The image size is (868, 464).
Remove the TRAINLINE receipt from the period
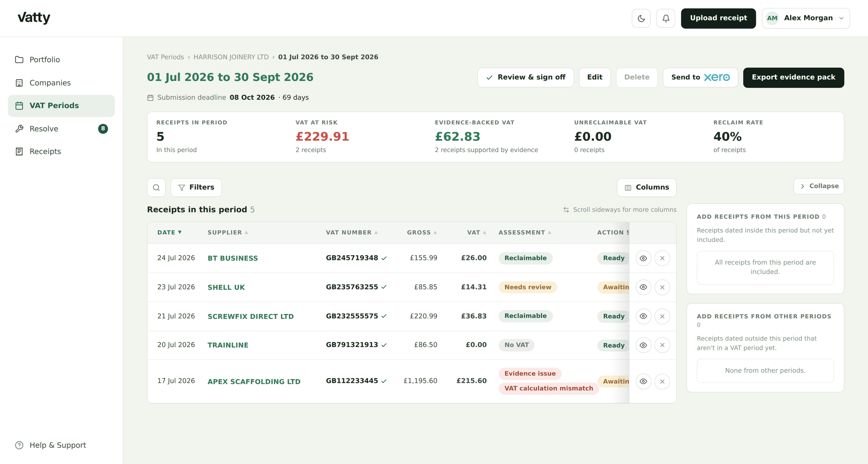pos(662,345)
